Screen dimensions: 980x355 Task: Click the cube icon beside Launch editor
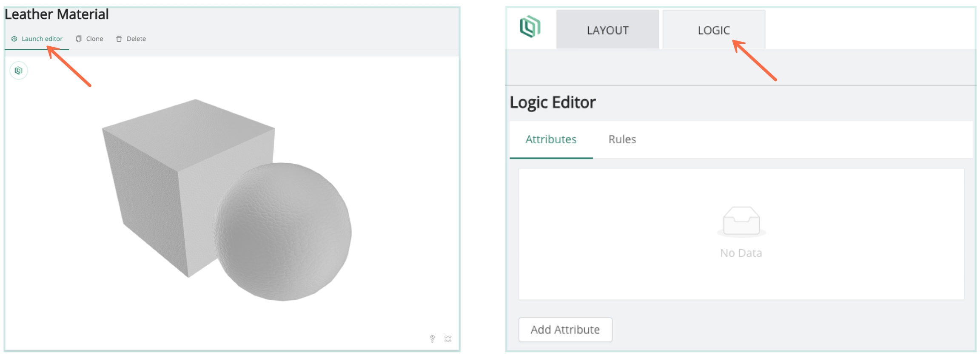(14, 39)
